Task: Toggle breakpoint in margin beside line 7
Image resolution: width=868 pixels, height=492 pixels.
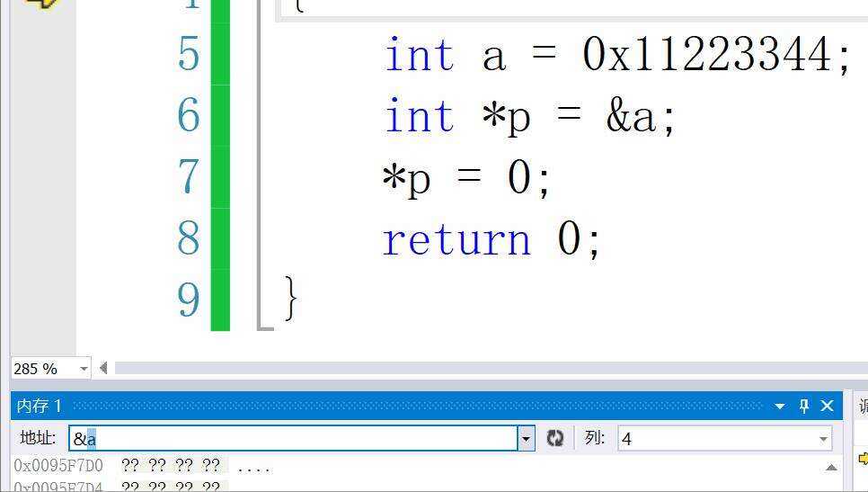Action: tap(42, 177)
